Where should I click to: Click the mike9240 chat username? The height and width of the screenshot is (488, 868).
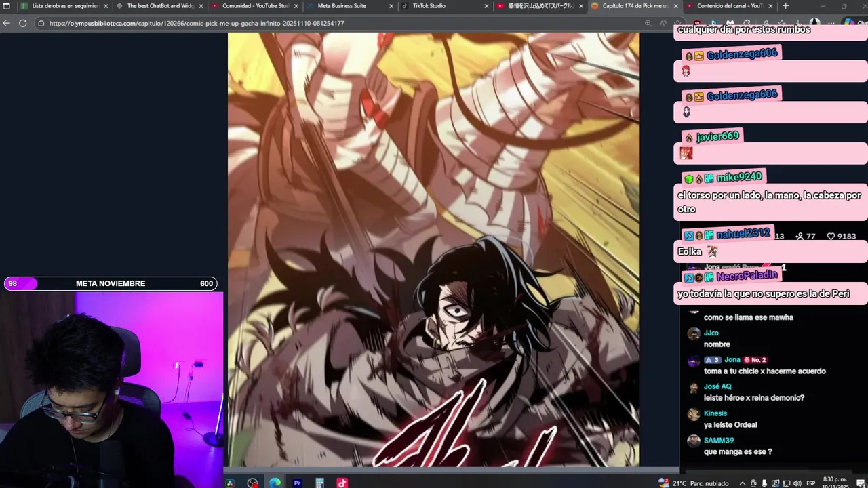click(x=739, y=178)
